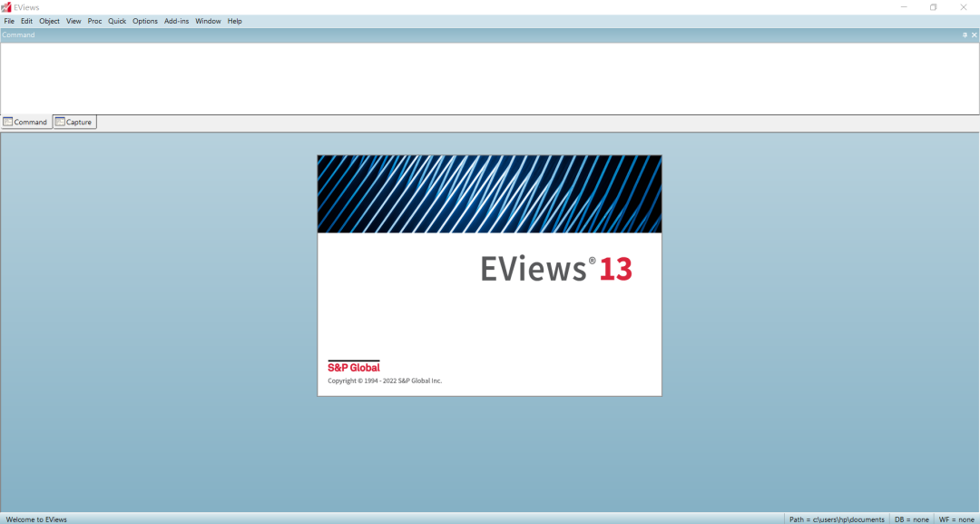
Task: Open the Add-ins menu
Action: tap(175, 20)
